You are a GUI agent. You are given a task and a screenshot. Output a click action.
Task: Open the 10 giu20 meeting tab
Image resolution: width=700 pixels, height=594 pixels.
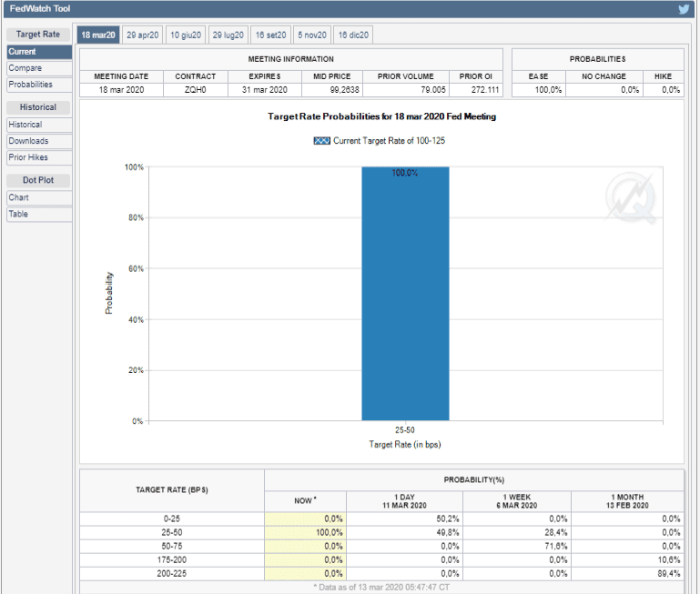pyautogui.click(x=186, y=35)
